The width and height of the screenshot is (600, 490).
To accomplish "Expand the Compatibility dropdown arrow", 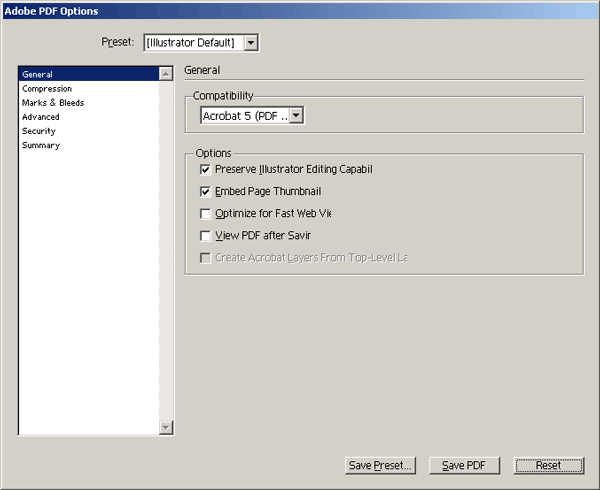I will coord(297,116).
